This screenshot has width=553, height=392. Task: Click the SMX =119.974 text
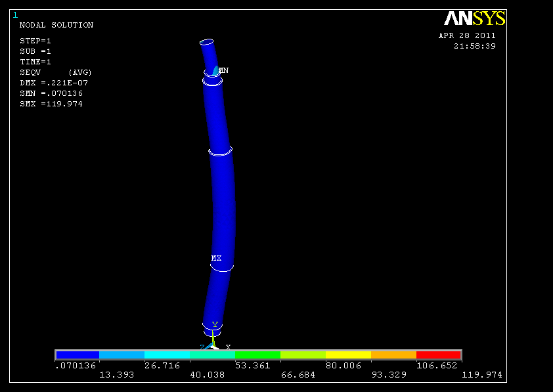(51, 104)
